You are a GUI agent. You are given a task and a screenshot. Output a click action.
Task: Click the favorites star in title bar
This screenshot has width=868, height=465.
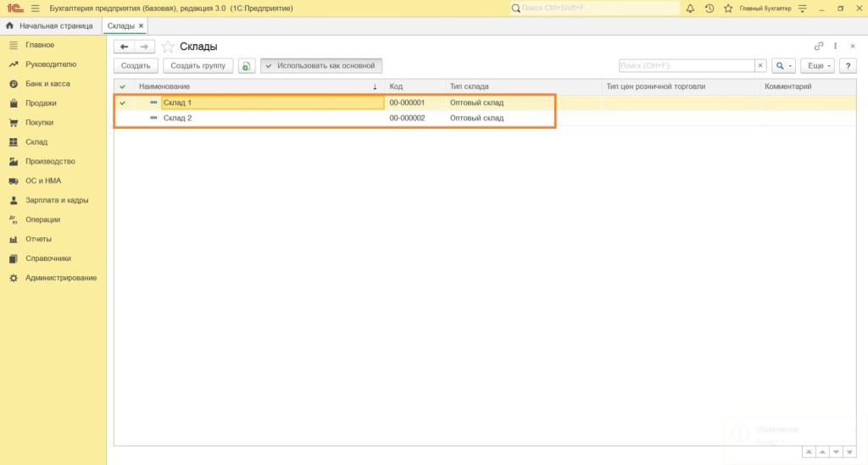727,8
